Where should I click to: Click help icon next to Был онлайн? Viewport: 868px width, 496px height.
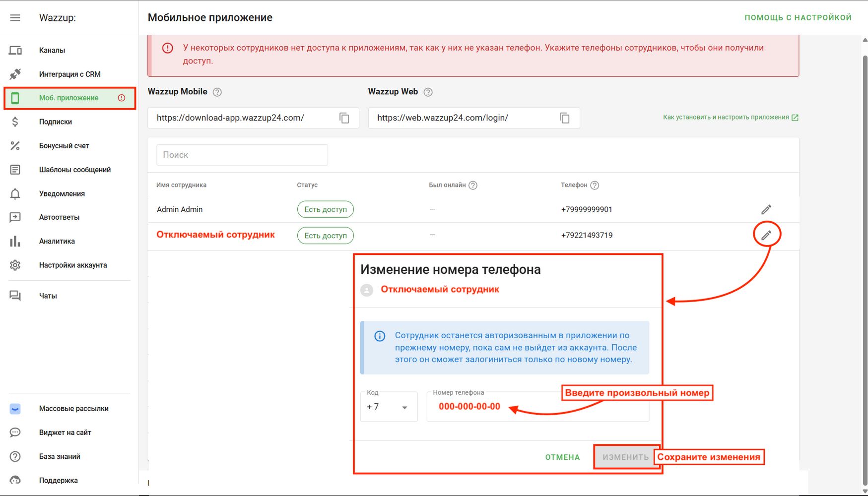pos(473,185)
